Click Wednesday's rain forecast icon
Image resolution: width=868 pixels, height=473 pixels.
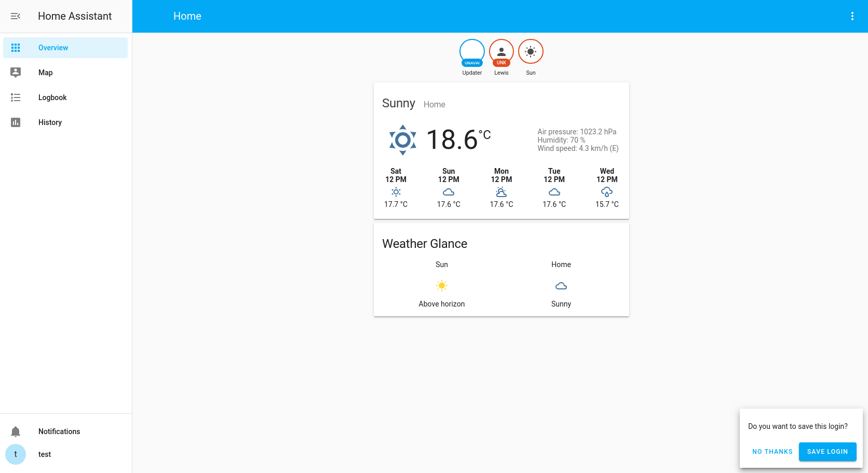(x=606, y=191)
